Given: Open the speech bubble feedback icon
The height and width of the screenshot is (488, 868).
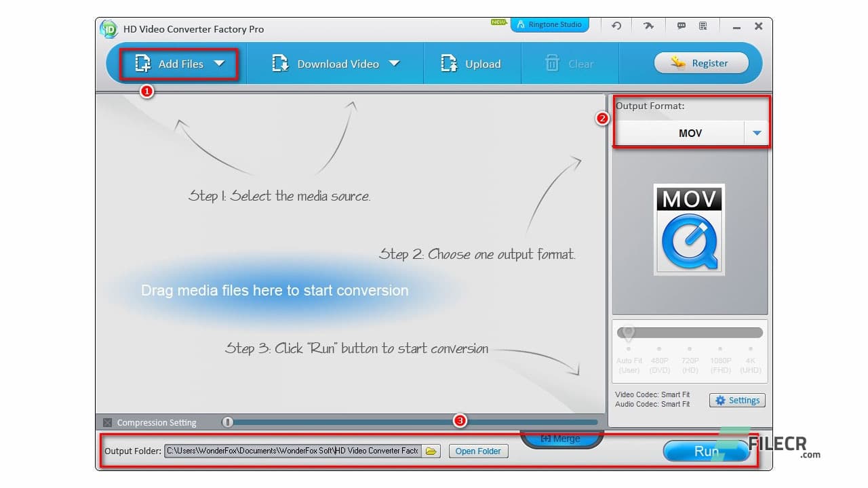Looking at the screenshot, I should click(682, 26).
